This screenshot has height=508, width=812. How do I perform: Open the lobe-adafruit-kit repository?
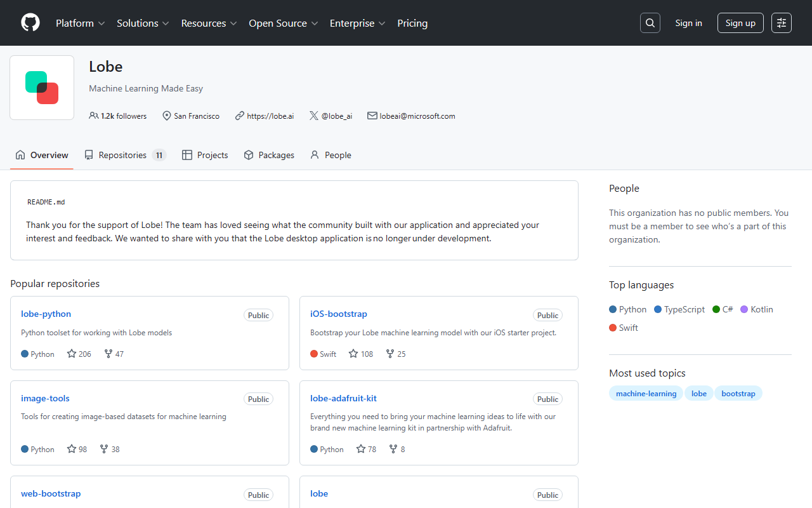click(x=343, y=398)
